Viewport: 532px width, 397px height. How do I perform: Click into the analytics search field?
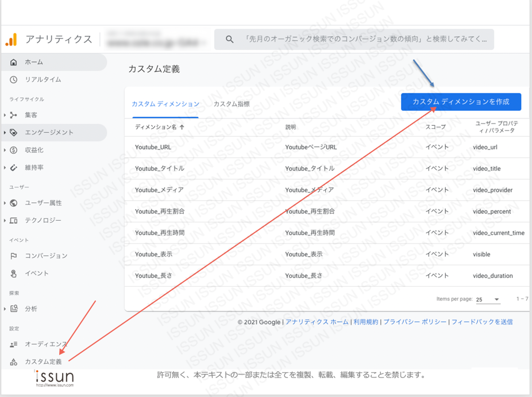pyautogui.click(x=365, y=40)
